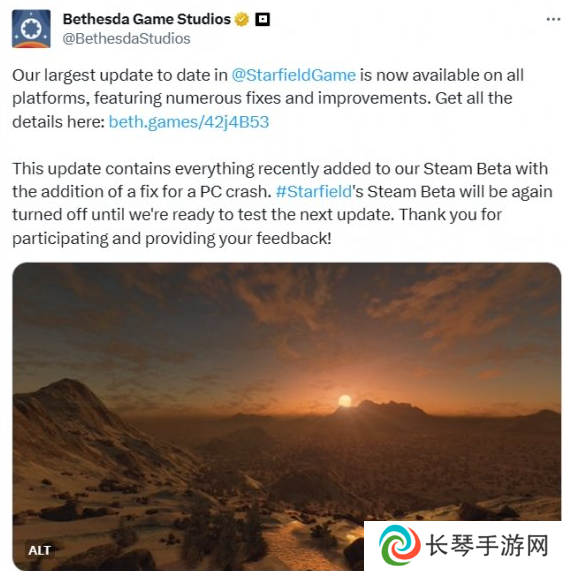Click the square affiliate badge beside the name
The width and height of the screenshot is (564, 571).
click(x=262, y=19)
